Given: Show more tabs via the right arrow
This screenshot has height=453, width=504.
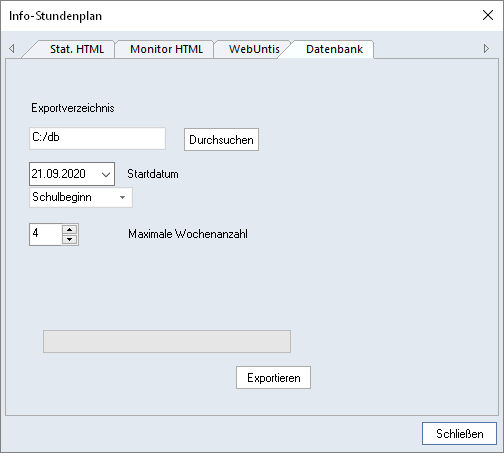Looking at the screenshot, I should pos(486,49).
